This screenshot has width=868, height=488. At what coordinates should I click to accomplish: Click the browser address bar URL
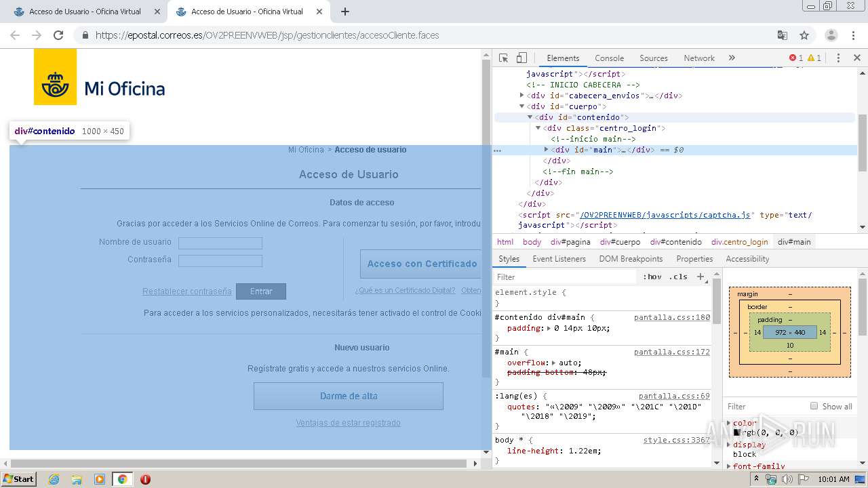pyautogui.click(x=267, y=35)
